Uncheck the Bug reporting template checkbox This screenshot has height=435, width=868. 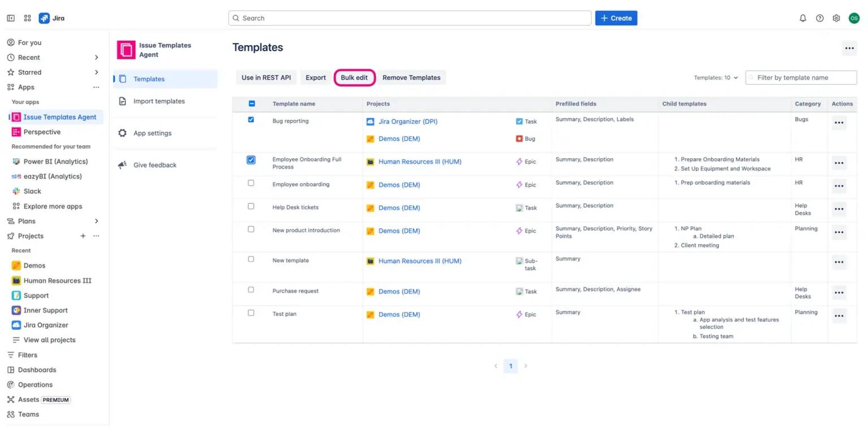[x=251, y=120]
